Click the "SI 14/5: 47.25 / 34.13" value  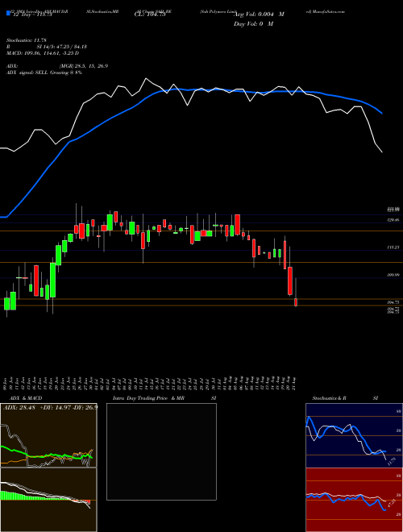click(62, 47)
